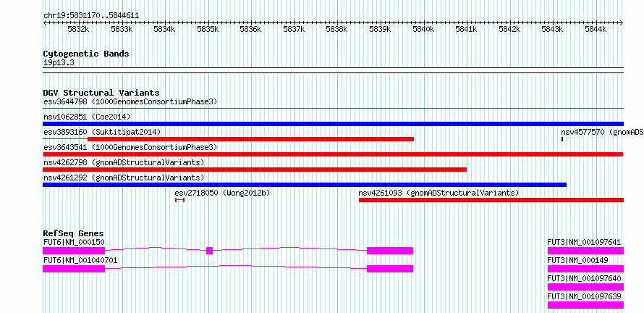Click the magenta FUT3|NM_001097640 exon bar

pyautogui.click(x=585, y=287)
